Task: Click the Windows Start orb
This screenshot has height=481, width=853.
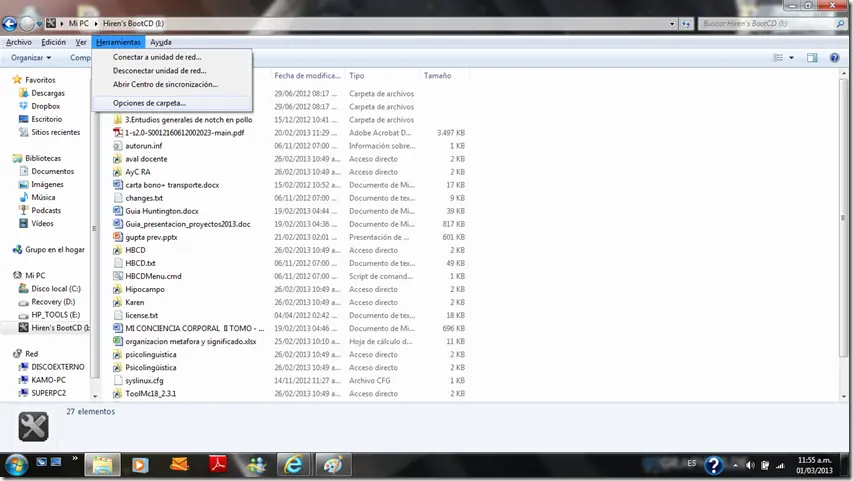Action: click(16, 465)
